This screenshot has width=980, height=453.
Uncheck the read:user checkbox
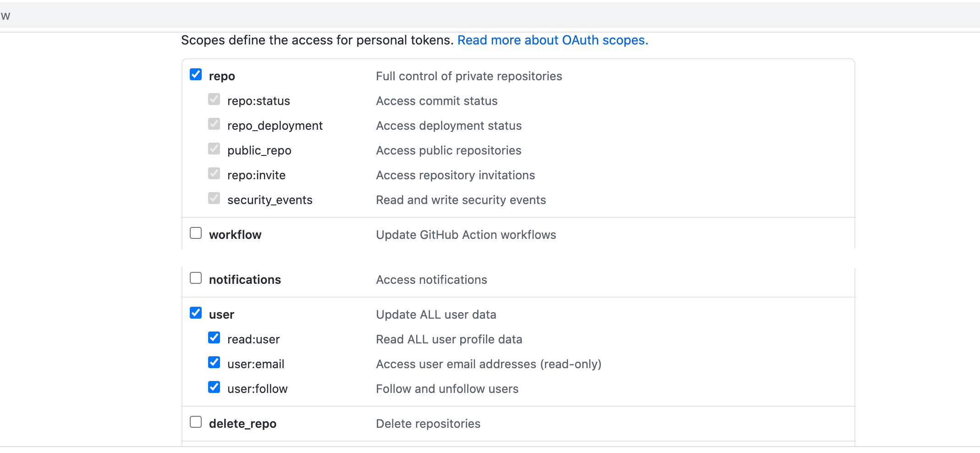pos(214,337)
